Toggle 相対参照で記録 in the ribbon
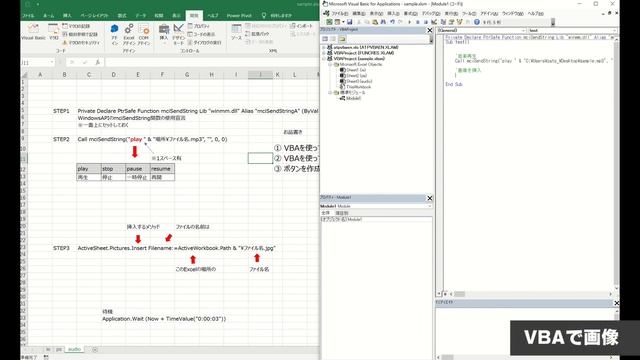 [x=80, y=34]
